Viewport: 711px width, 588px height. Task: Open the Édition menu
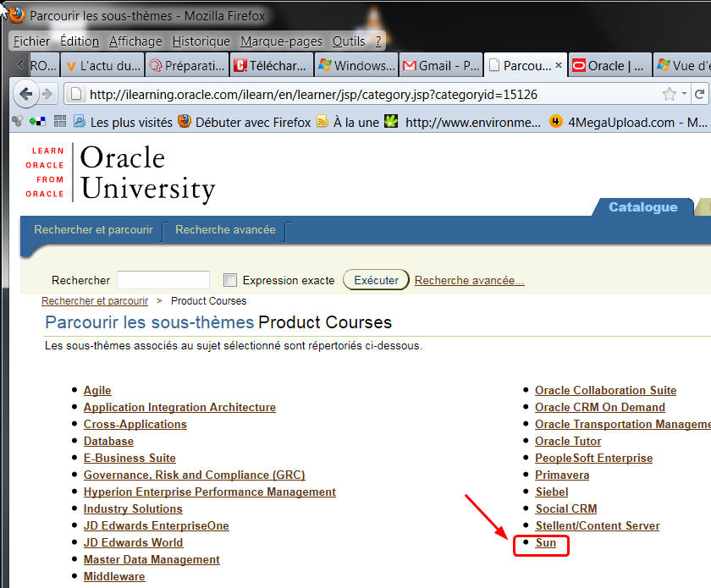point(80,41)
